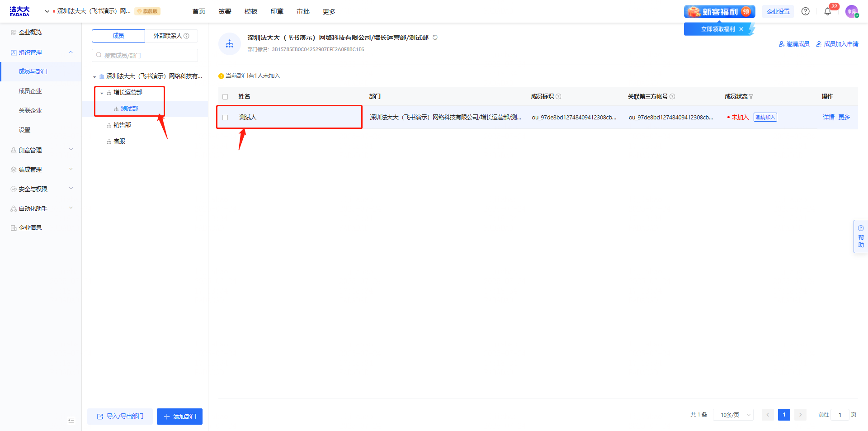
Task: Open the 签署 top menu
Action: (225, 11)
